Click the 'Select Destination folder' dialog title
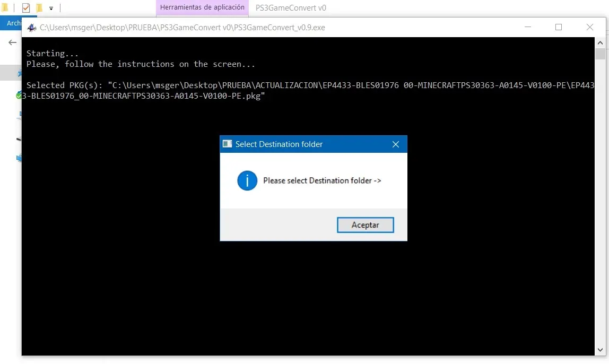 point(279,144)
